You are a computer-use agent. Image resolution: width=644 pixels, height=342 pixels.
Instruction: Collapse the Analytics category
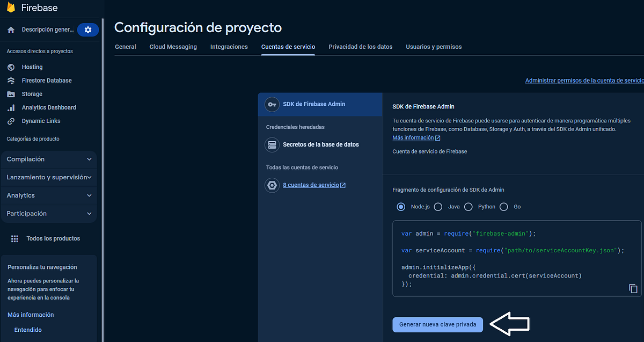(49, 195)
